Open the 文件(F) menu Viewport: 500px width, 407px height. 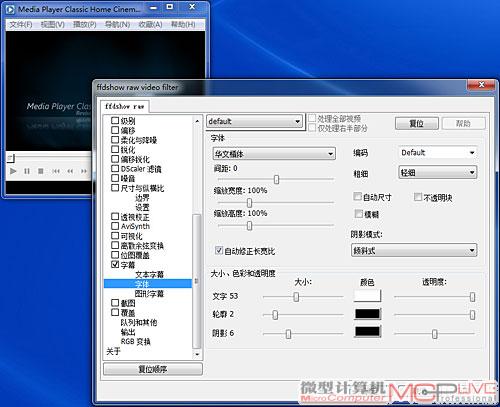pyautogui.click(x=21, y=24)
